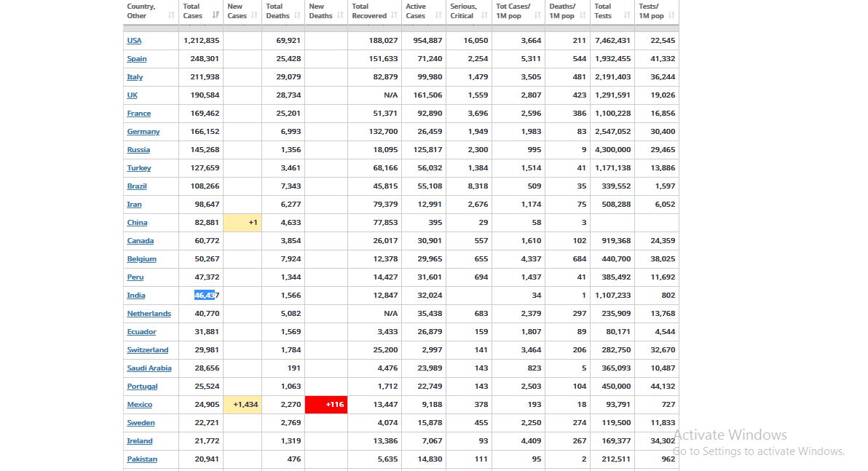The height and width of the screenshot is (471, 868).
Task: Click the Deaths/1M pop column header
Action: (562, 11)
